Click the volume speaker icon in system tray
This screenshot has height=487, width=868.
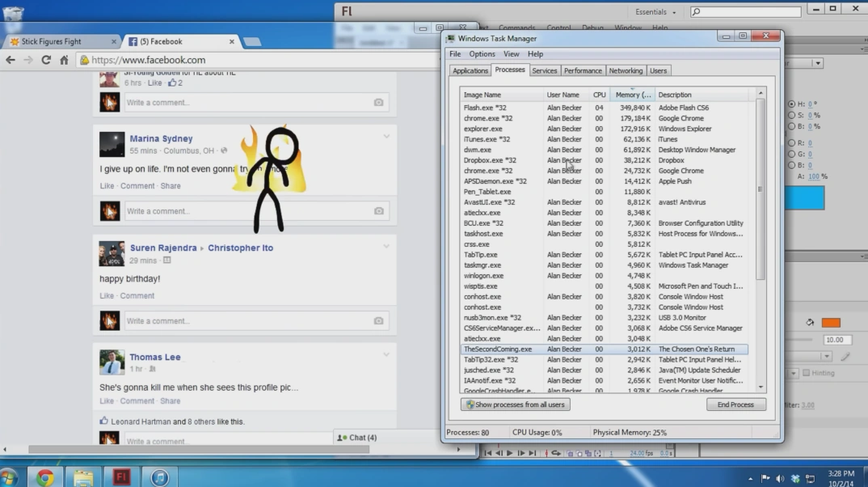tap(780, 478)
